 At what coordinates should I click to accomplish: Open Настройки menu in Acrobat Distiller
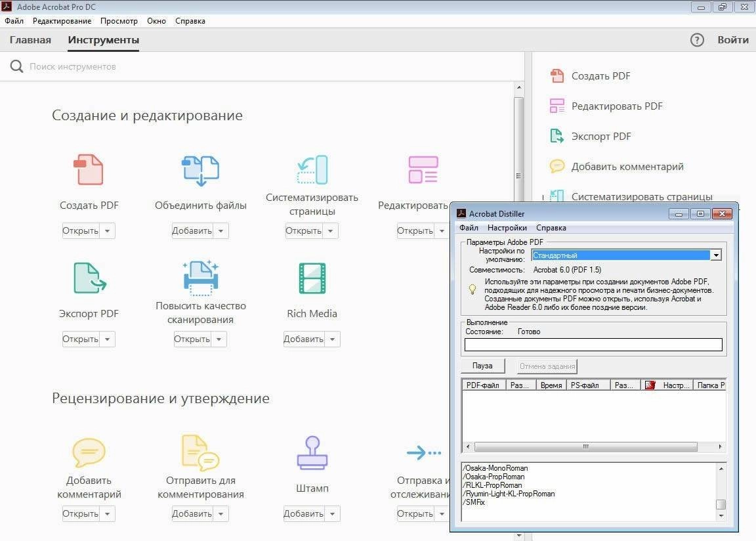click(x=507, y=228)
